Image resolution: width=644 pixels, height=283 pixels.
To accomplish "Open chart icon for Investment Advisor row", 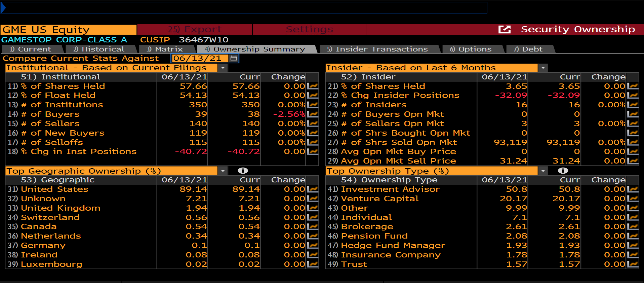I will click(x=633, y=189).
